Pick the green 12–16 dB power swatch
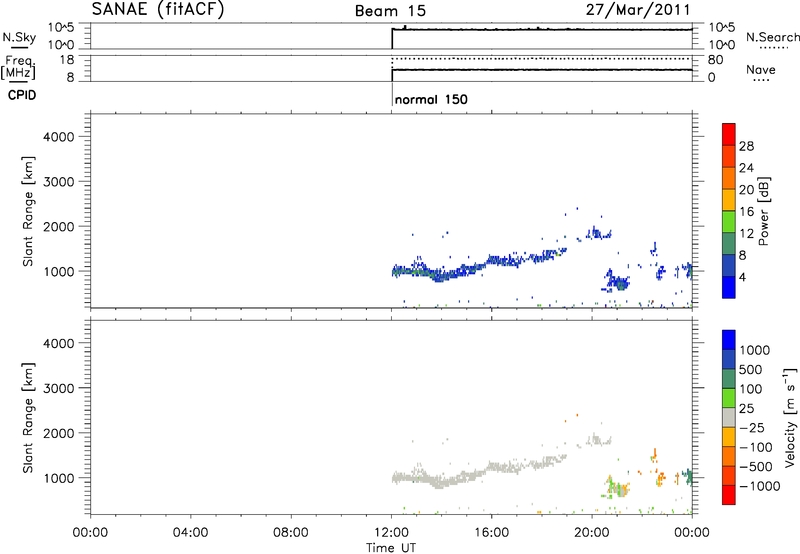 pyautogui.click(x=729, y=222)
